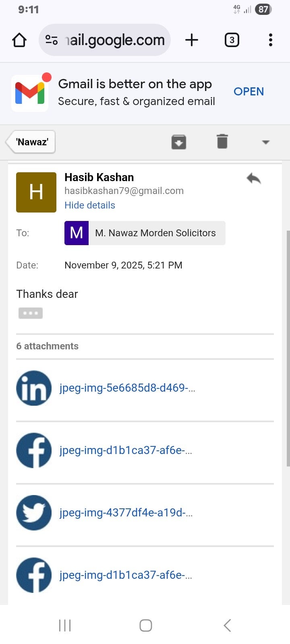
Task: Open the archive email icon in Gmail toolbar
Action: [x=178, y=142]
